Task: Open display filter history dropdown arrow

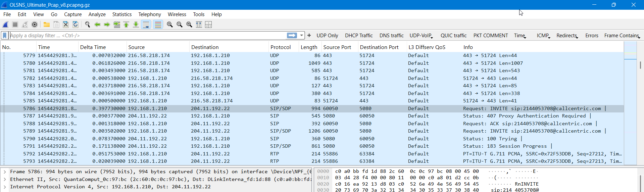Action: coord(302,35)
